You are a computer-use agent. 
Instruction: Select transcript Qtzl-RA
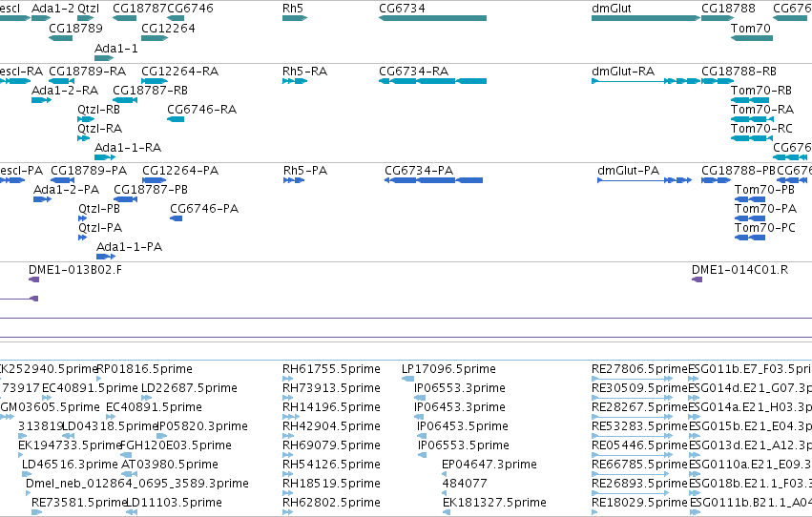(x=83, y=138)
